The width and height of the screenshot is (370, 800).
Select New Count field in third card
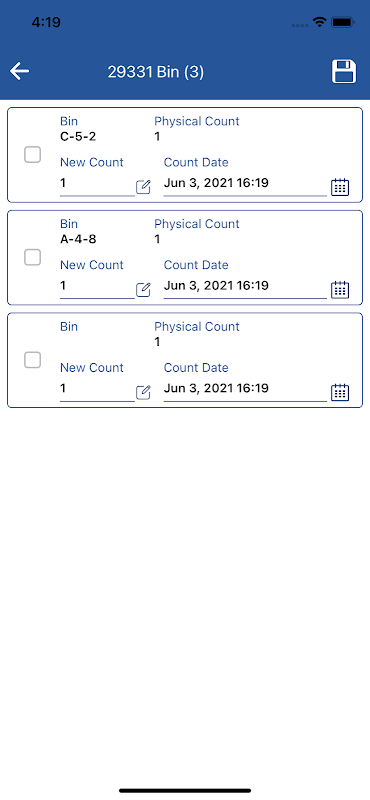click(x=97, y=389)
